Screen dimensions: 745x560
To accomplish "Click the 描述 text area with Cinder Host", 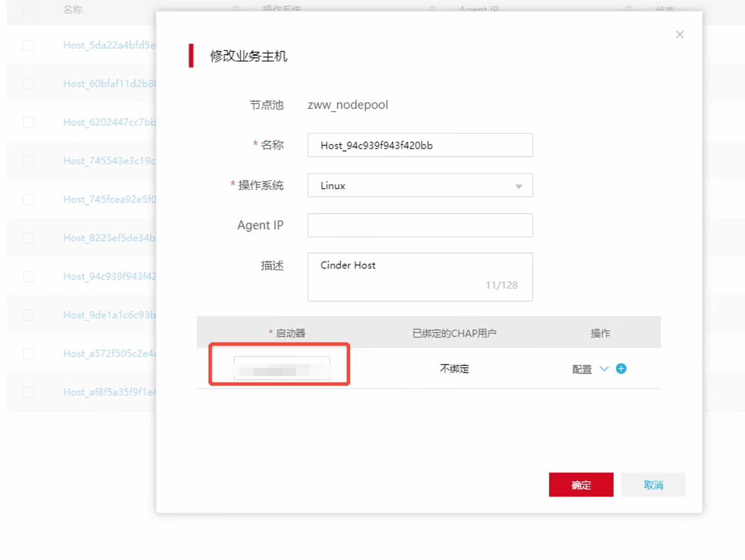I will click(420, 277).
